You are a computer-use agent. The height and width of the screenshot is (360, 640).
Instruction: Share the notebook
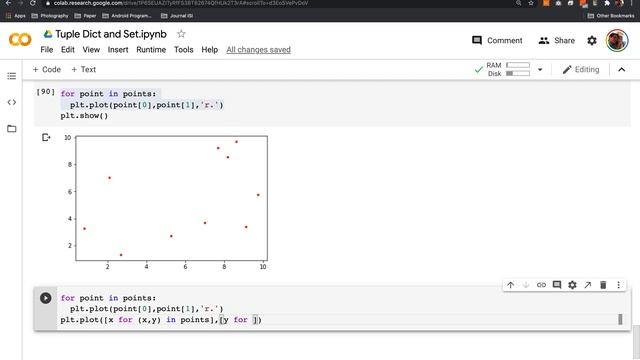(556, 40)
